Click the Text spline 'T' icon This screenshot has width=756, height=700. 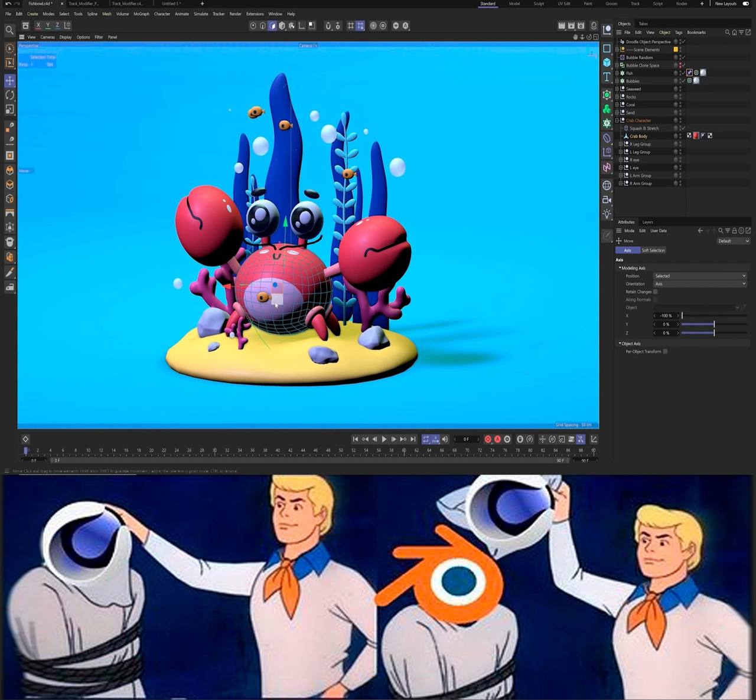click(x=607, y=77)
